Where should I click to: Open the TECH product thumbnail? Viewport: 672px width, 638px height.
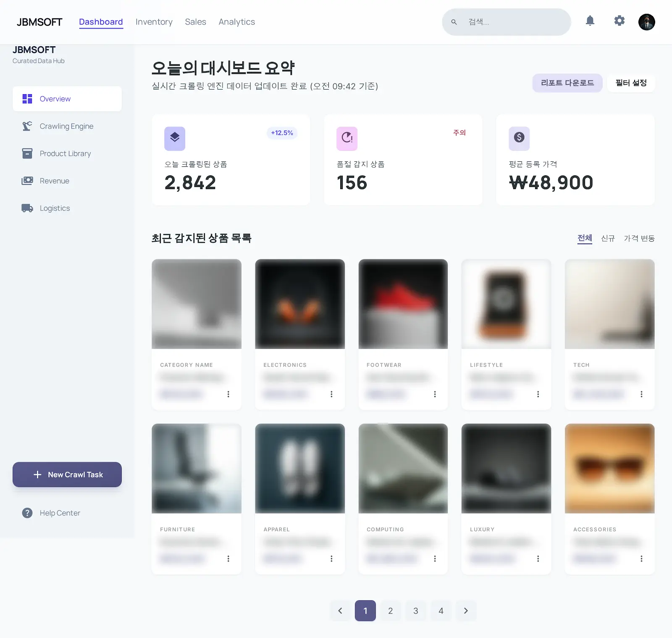pyautogui.click(x=609, y=304)
